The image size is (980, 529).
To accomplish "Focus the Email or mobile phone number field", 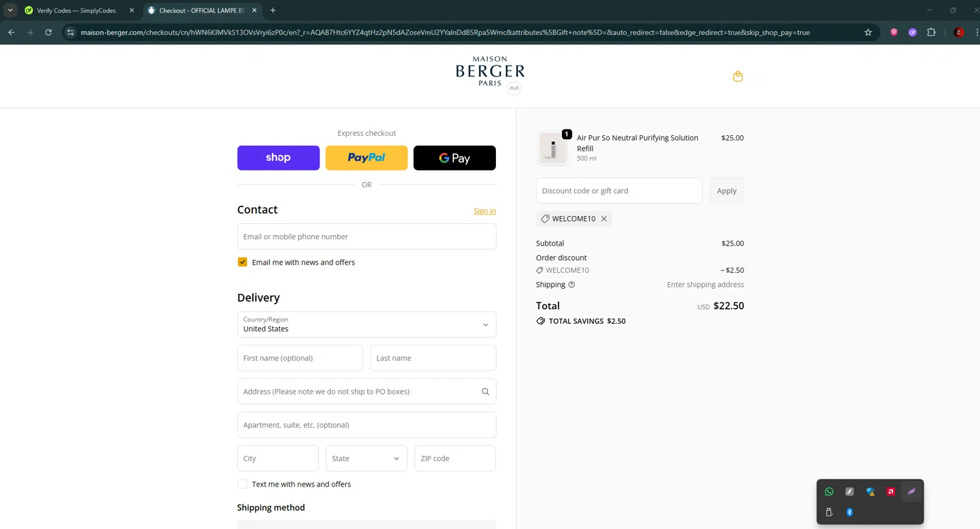I will (367, 236).
